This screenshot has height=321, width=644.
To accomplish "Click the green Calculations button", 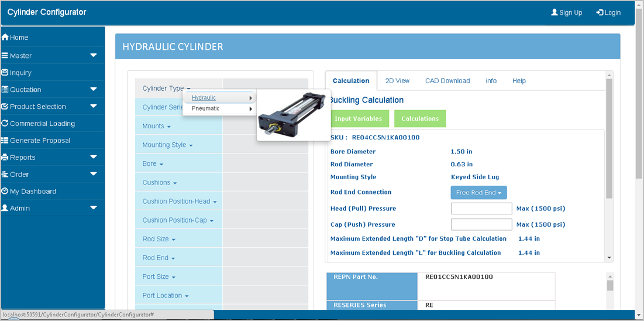I will [x=420, y=118].
